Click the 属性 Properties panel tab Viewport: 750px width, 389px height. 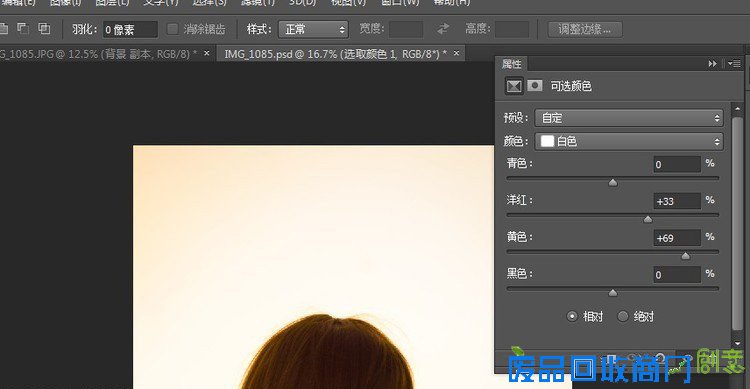pyautogui.click(x=511, y=64)
